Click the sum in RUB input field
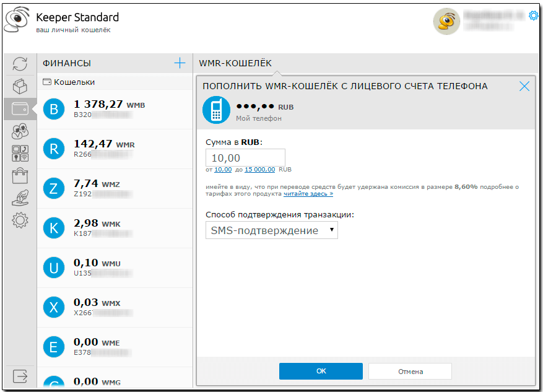The image size is (543, 392). [x=245, y=158]
